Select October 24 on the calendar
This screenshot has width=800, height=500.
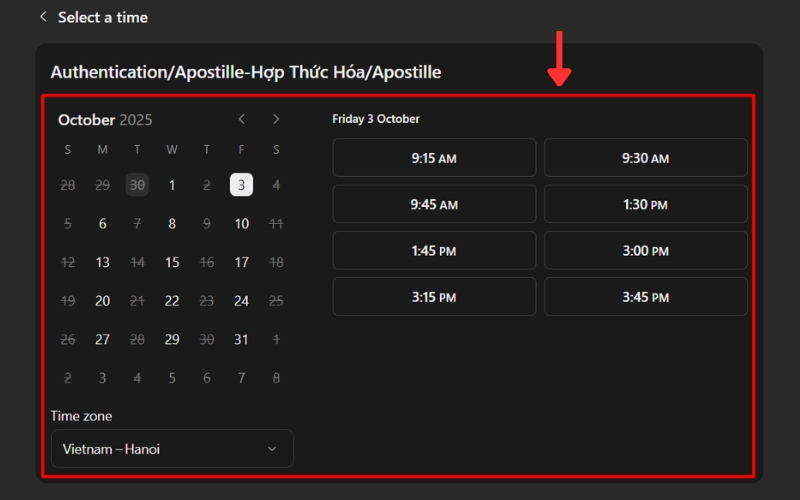241,301
